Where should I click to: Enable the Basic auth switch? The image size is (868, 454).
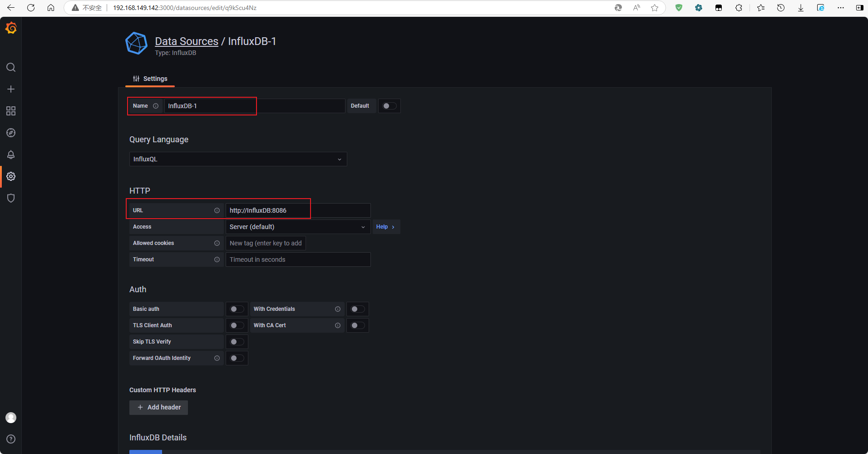(237, 309)
